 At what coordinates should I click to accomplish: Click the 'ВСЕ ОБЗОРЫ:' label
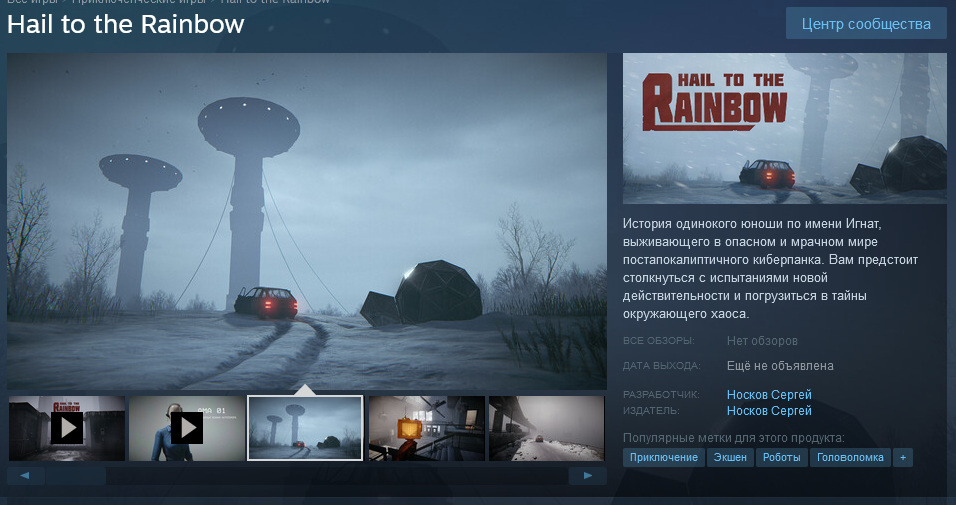tap(658, 340)
